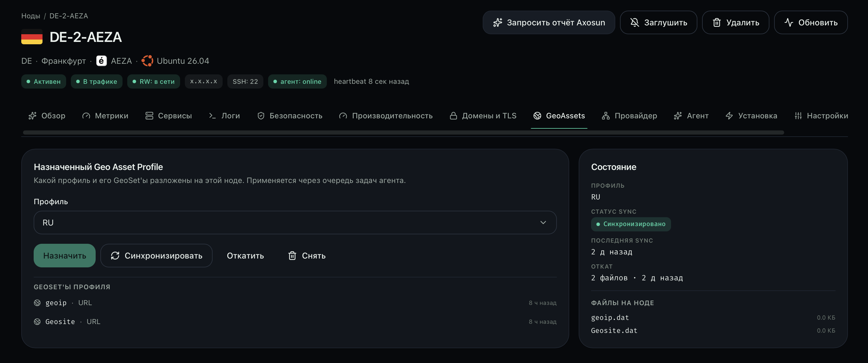Open the Профиль dropdown showing RU
The height and width of the screenshot is (363, 868).
[x=295, y=223]
